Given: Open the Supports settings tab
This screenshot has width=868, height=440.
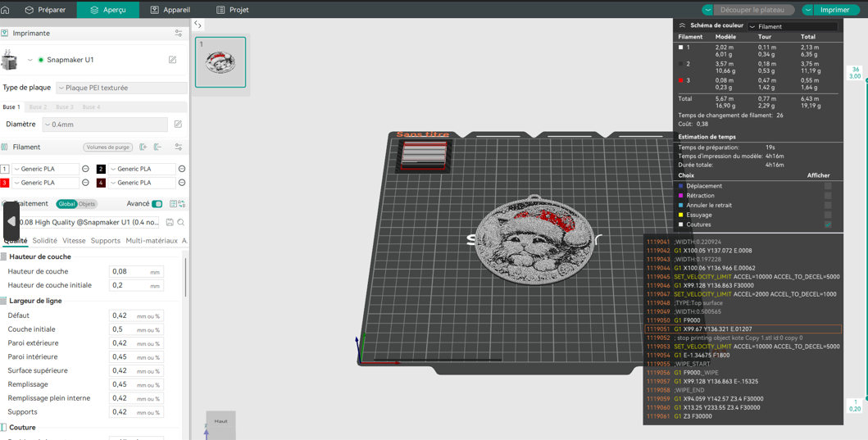Looking at the screenshot, I should point(105,241).
